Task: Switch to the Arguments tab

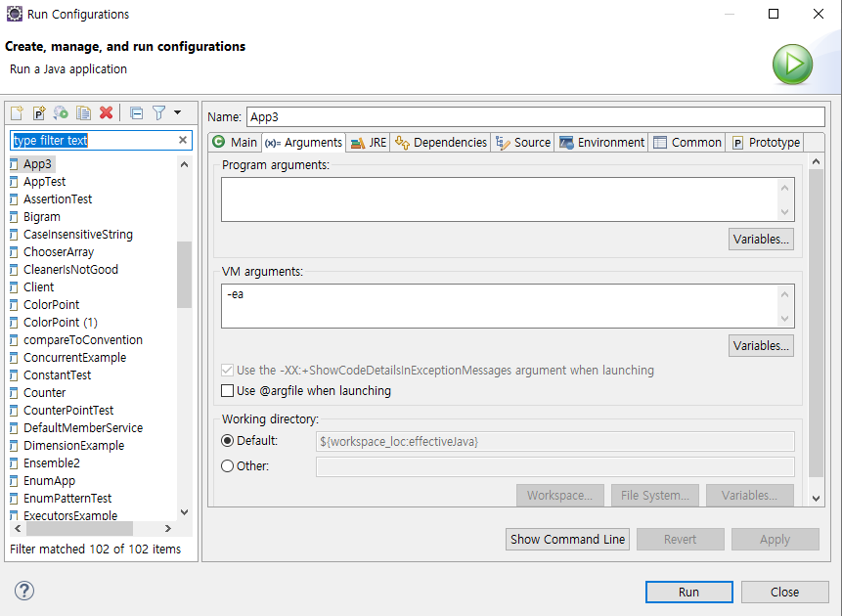Action: pos(303,143)
